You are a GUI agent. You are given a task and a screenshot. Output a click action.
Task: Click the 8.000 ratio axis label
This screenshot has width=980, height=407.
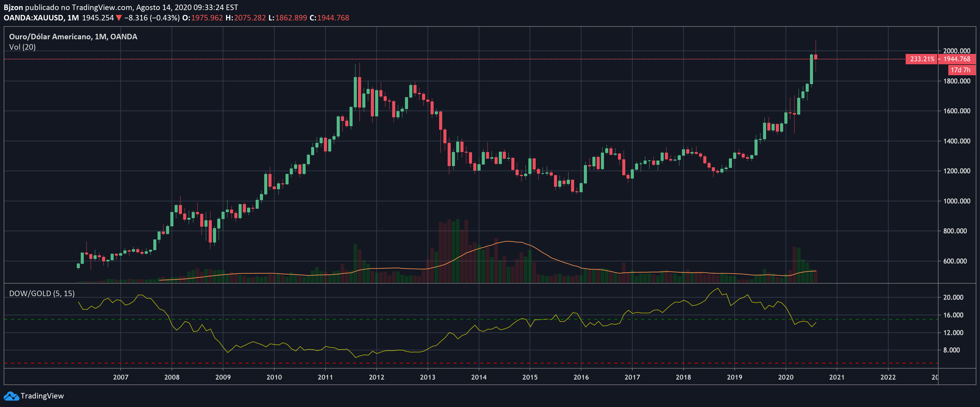pyautogui.click(x=951, y=350)
